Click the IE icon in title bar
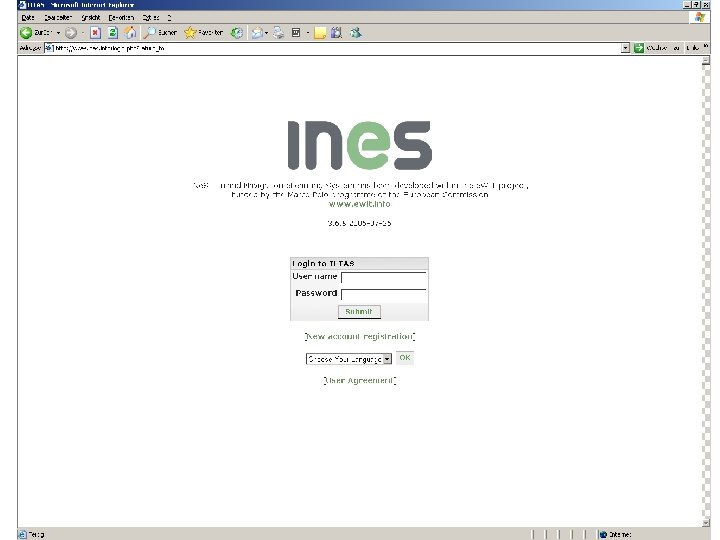The image size is (720, 540). (x=22, y=5)
